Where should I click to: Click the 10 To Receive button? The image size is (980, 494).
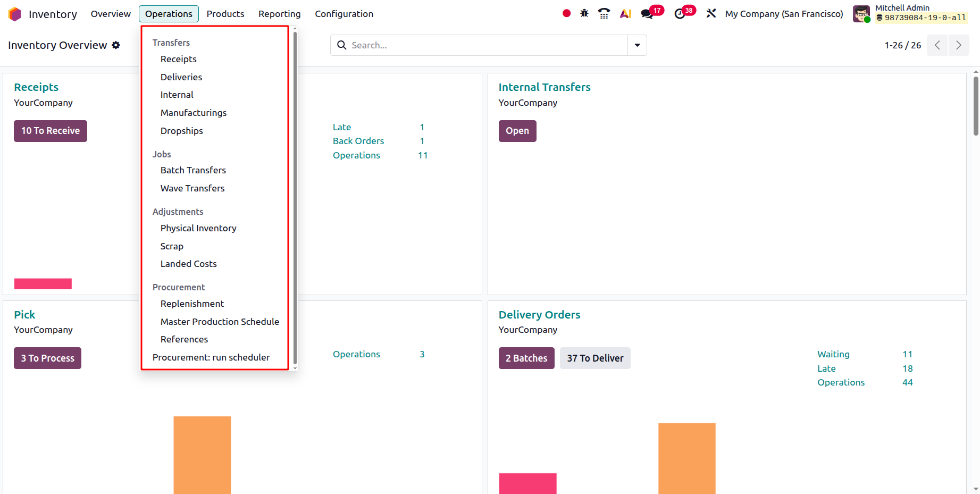click(50, 131)
